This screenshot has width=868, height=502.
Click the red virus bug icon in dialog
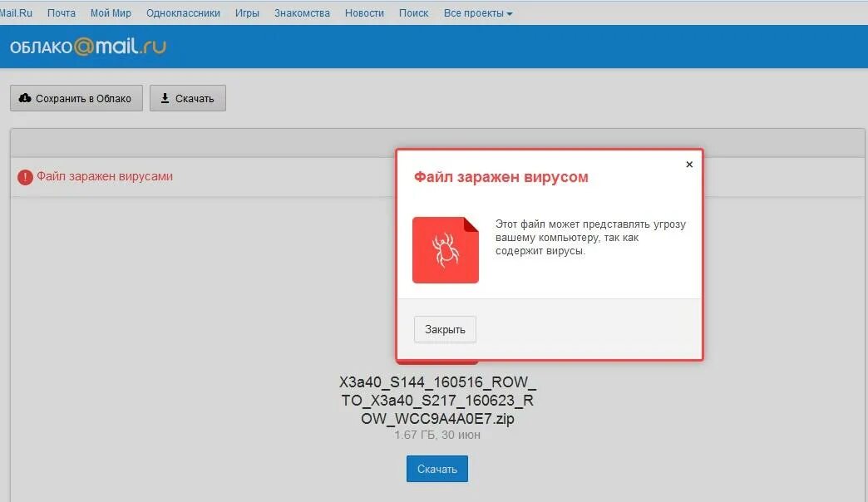[445, 249]
